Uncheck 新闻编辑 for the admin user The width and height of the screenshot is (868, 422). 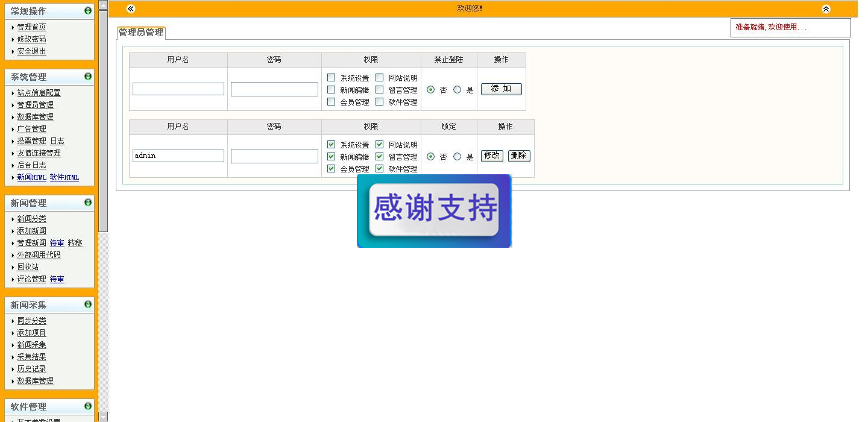click(x=331, y=157)
